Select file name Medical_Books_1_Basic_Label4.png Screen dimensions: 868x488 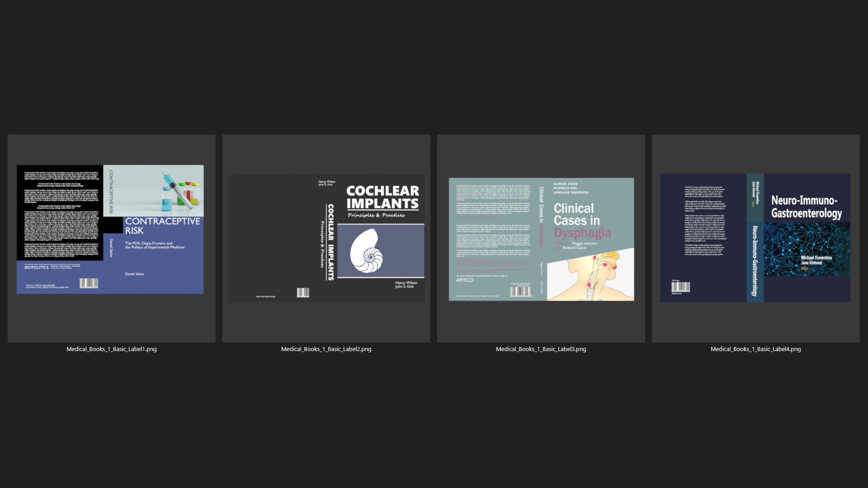click(x=755, y=349)
